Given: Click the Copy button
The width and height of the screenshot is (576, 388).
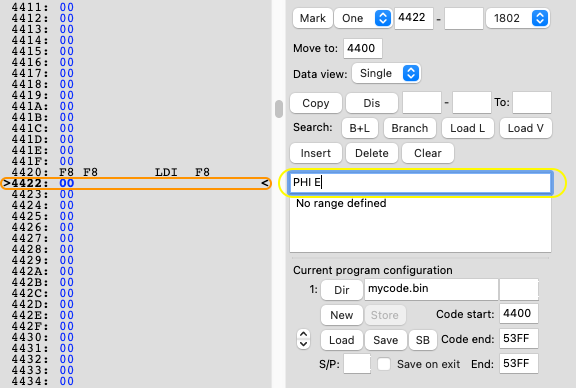Looking at the screenshot, I should tap(316, 103).
